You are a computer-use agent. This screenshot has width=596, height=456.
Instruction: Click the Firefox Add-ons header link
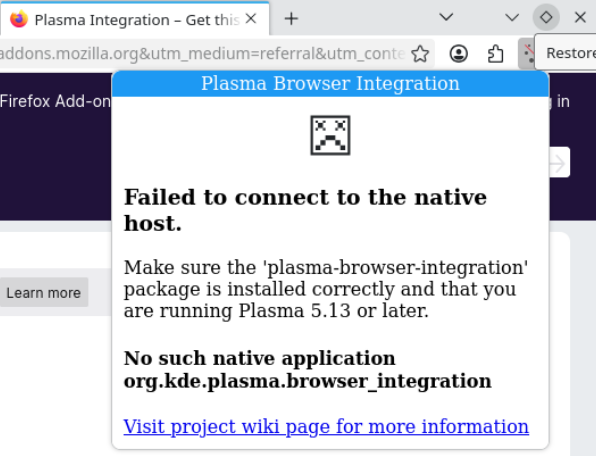pyautogui.click(x=55, y=101)
